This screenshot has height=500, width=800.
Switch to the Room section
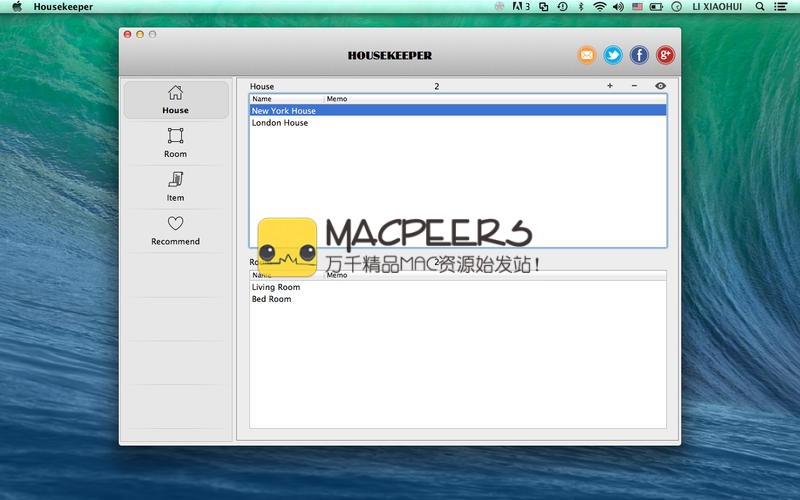176,143
